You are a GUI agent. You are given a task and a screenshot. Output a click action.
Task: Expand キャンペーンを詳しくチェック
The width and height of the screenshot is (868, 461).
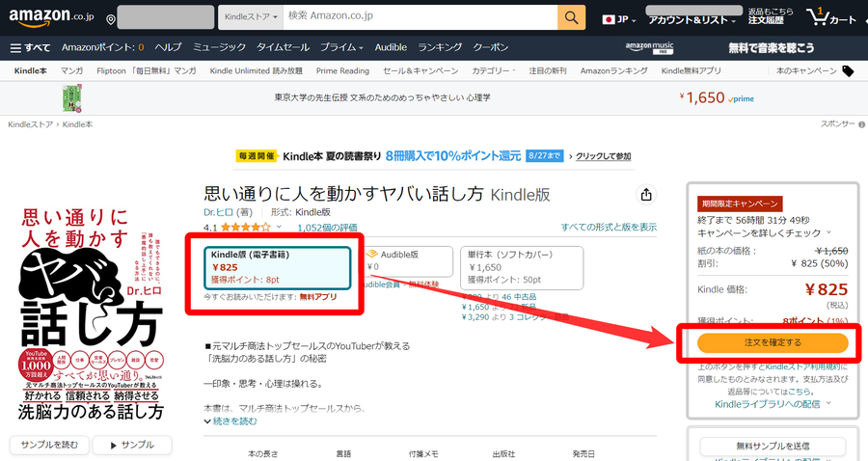coord(764,232)
